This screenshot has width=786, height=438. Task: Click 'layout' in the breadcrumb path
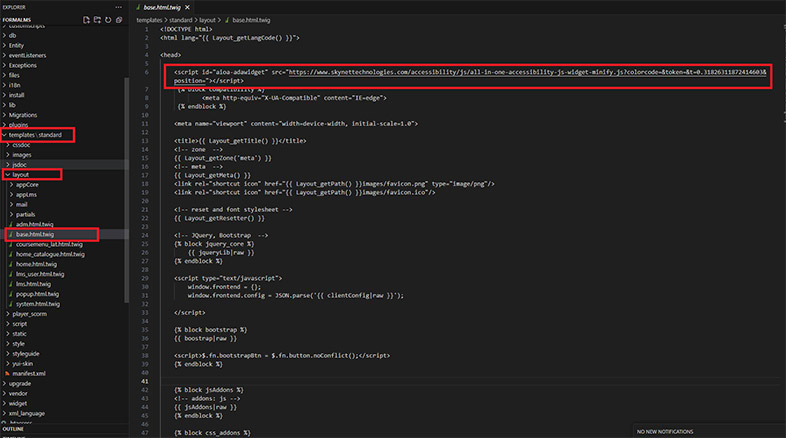[x=208, y=20]
